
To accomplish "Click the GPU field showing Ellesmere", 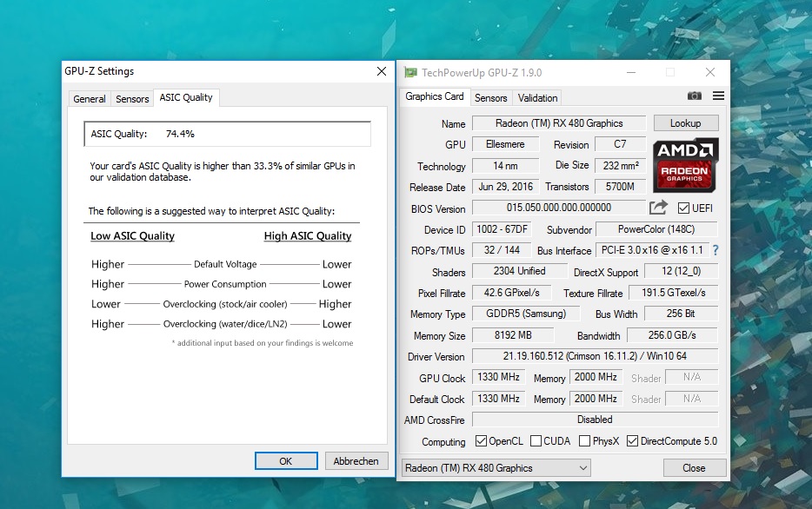I will 505,144.
